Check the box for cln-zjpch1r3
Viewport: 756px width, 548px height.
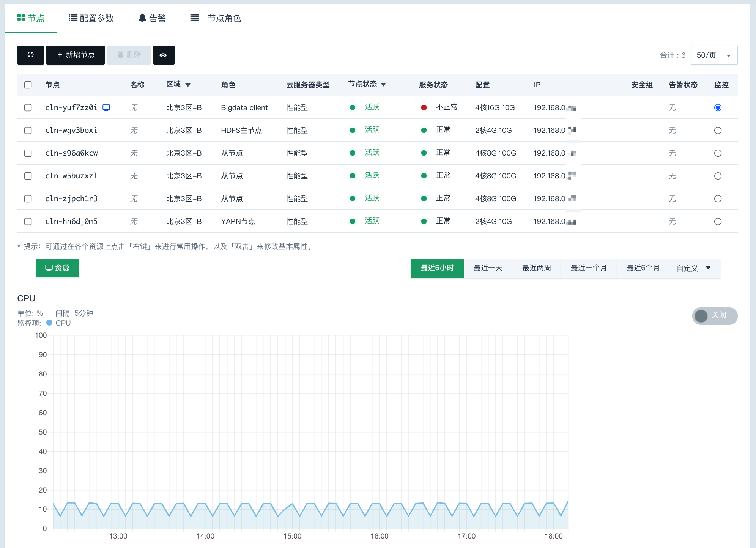click(x=28, y=199)
